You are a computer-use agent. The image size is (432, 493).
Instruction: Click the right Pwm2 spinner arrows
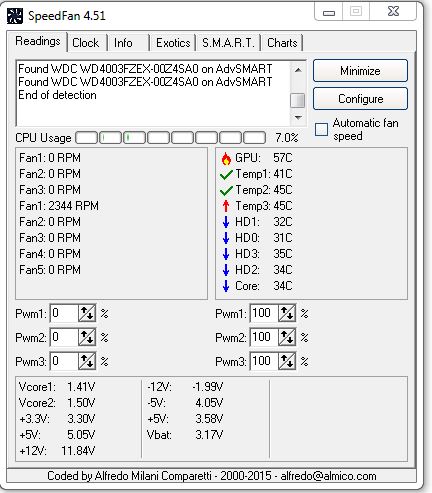(x=287, y=337)
